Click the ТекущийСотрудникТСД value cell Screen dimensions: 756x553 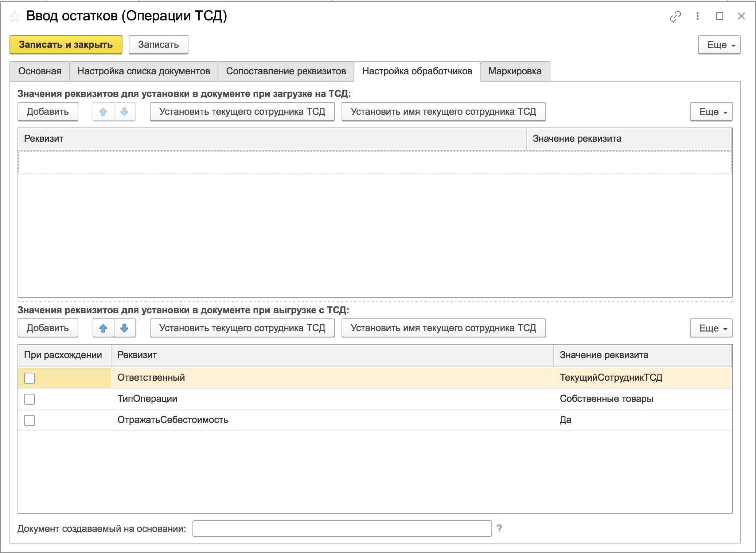(x=643, y=378)
